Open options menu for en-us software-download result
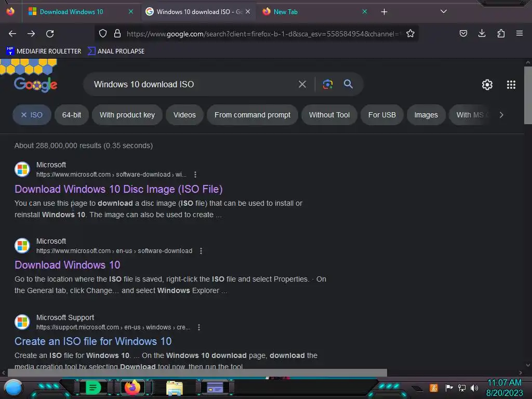The image size is (532, 399). (x=201, y=251)
